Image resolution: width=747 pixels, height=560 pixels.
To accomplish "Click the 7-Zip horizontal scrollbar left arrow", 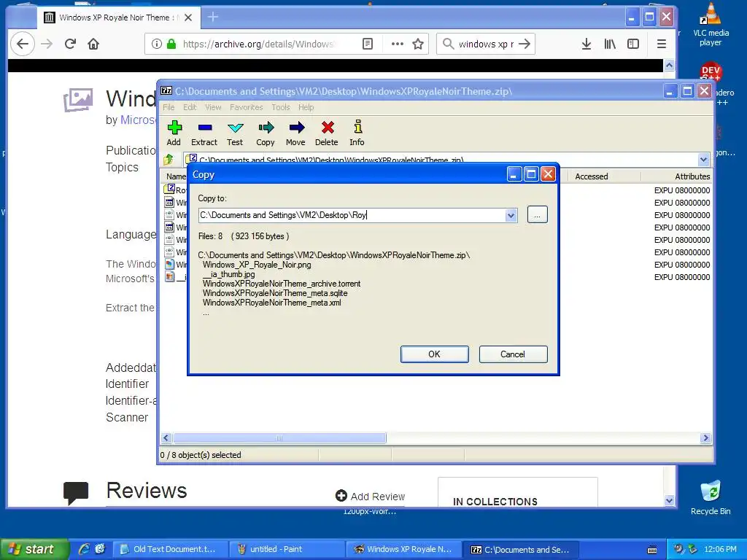I will 166,438.
